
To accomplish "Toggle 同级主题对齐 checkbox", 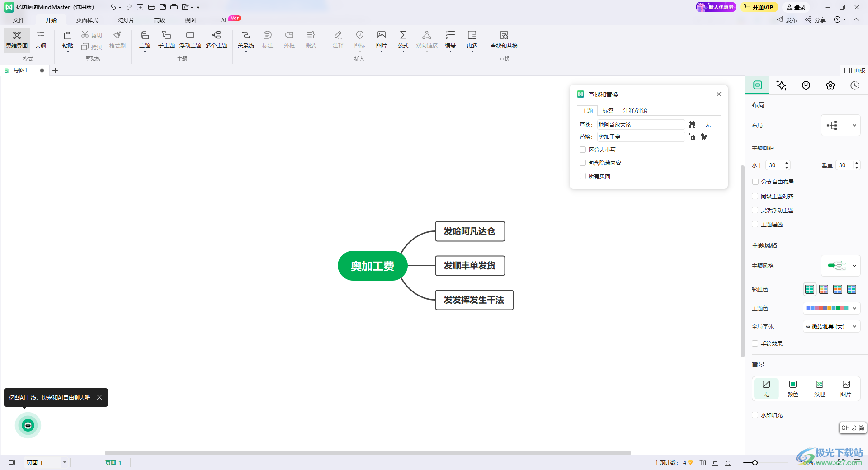I will pyautogui.click(x=755, y=196).
